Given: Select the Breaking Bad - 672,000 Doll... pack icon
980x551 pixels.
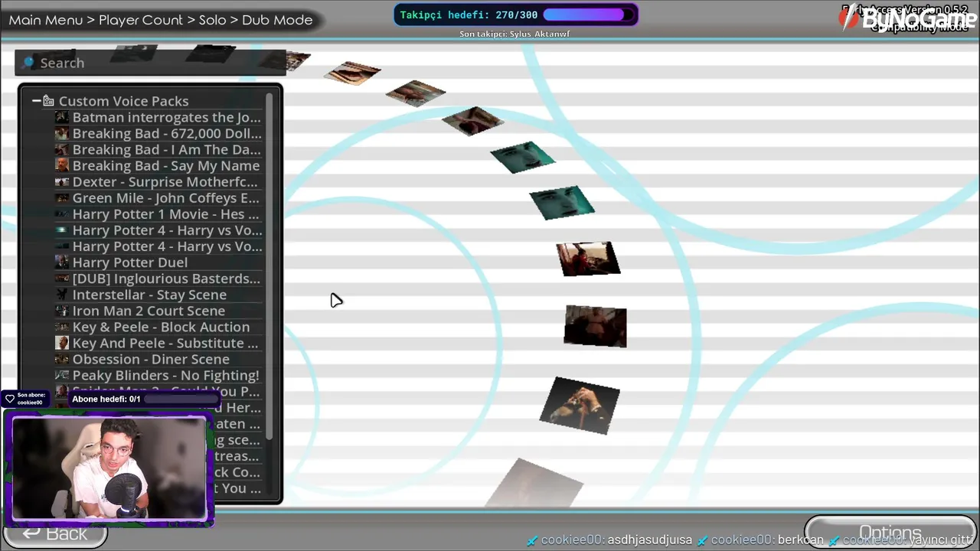Looking at the screenshot, I should tap(62, 133).
